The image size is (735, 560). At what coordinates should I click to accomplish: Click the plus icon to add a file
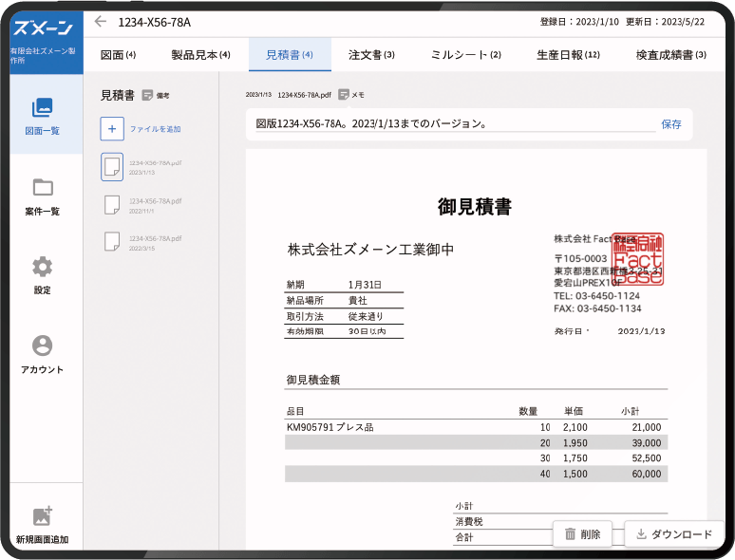pos(111,128)
